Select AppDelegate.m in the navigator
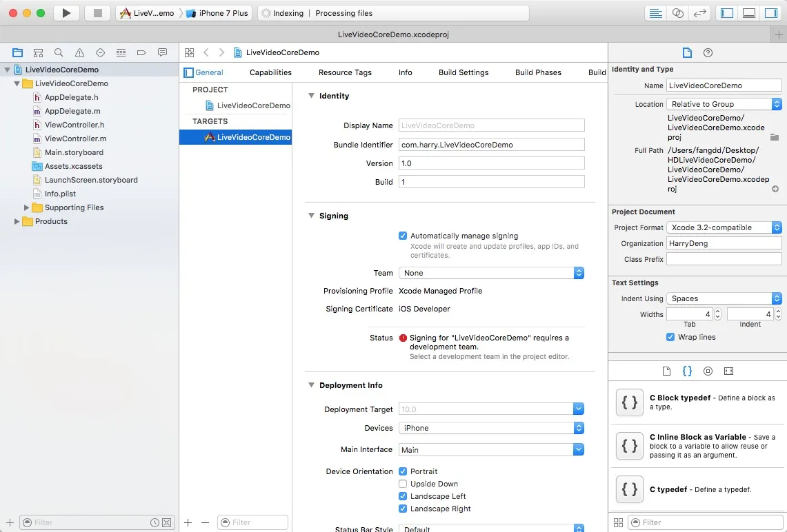This screenshot has height=532, width=787. [72, 111]
